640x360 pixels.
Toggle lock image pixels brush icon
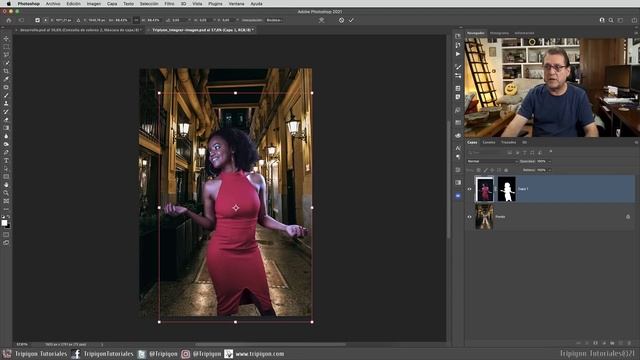pos(485,170)
